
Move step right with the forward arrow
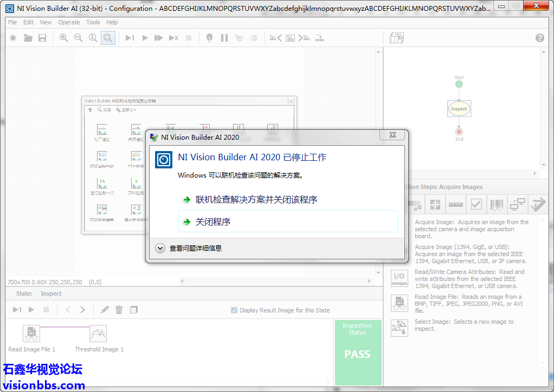82,310
